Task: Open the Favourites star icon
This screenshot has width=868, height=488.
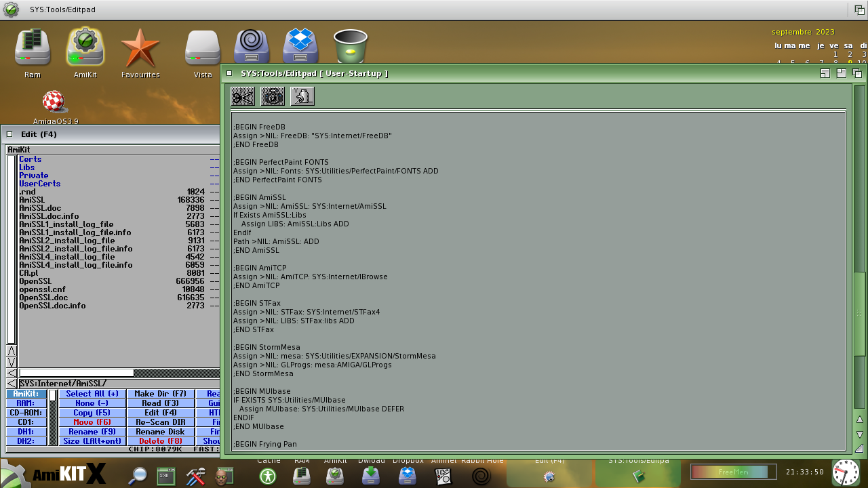Action: [x=140, y=48]
